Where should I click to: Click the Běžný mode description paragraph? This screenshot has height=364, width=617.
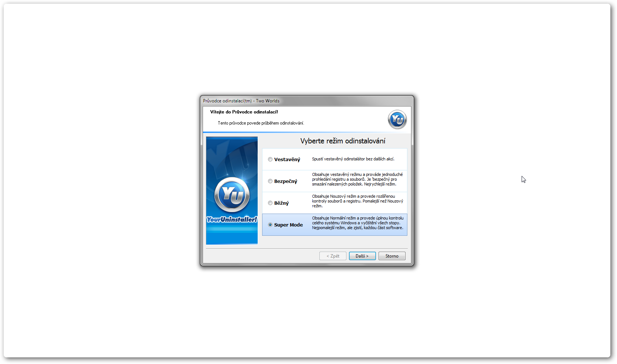point(357,201)
